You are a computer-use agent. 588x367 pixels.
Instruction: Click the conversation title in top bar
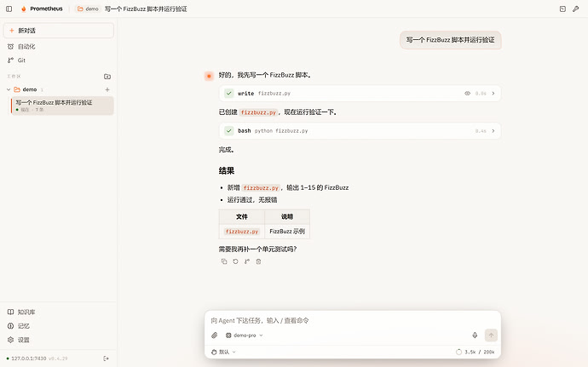(x=146, y=9)
